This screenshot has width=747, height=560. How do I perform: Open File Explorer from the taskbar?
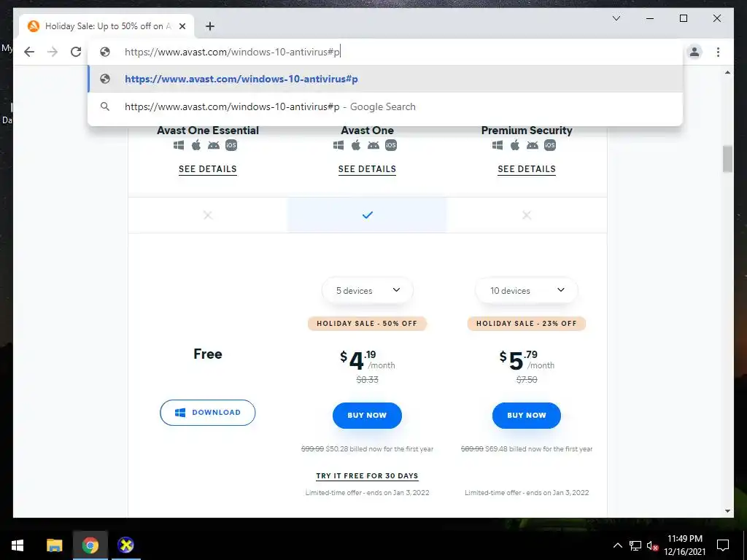click(54, 545)
